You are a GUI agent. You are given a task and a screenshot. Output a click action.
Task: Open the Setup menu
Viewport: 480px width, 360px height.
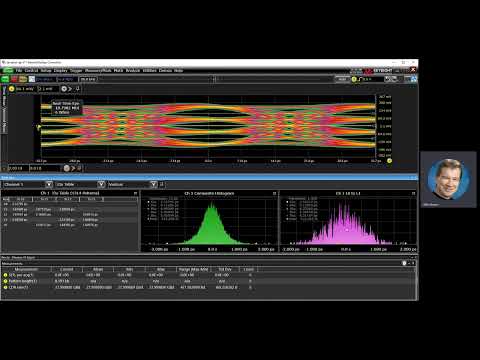coord(46,71)
